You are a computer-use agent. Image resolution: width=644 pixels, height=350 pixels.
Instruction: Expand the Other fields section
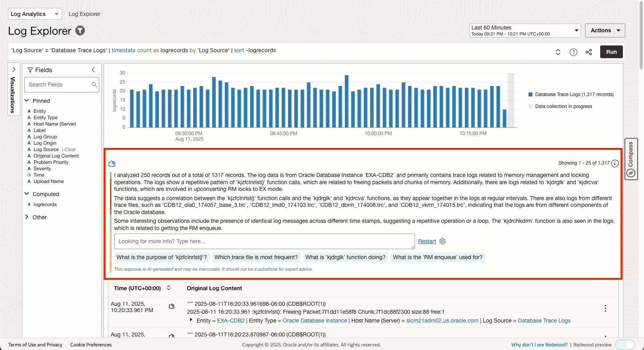(27, 217)
